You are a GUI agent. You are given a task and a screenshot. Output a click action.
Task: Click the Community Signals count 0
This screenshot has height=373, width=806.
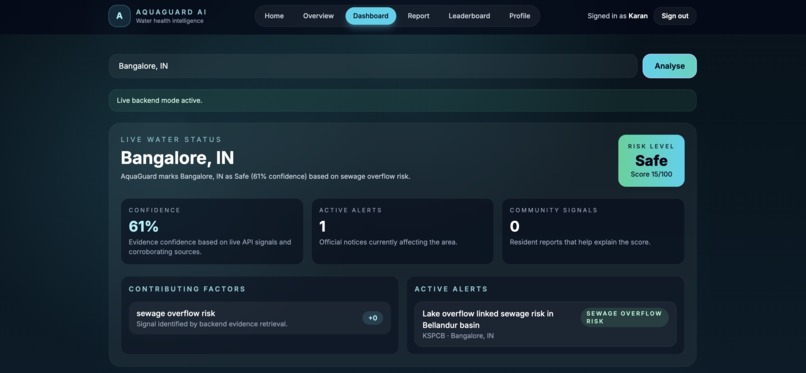(x=515, y=226)
